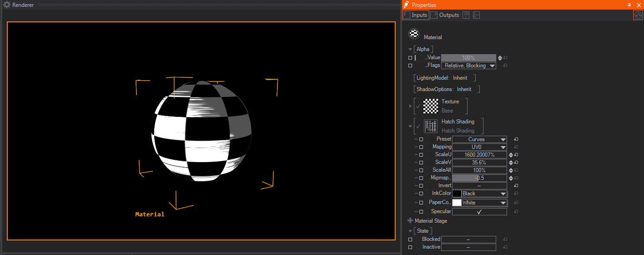The height and width of the screenshot is (255, 644).
Task: Select the Inputs tab
Action: (x=415, y=15)
